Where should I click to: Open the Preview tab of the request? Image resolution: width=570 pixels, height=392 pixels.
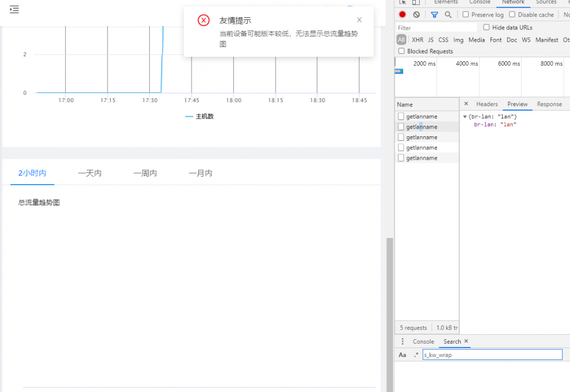[517, 104]
